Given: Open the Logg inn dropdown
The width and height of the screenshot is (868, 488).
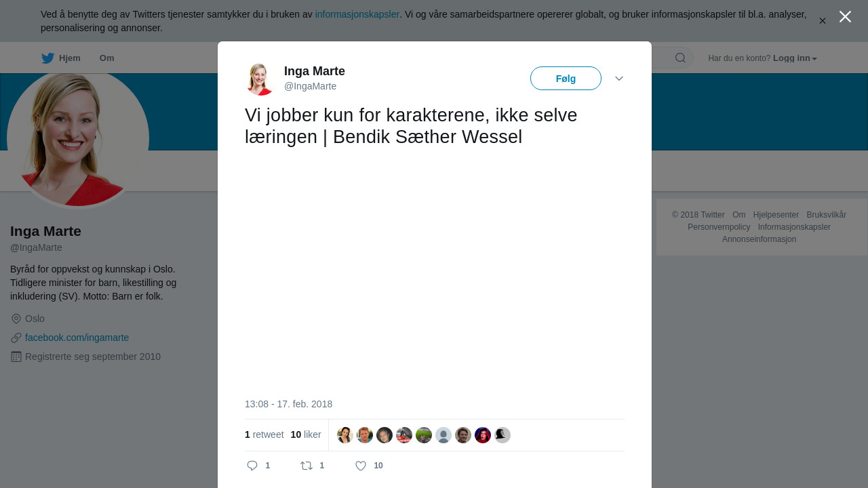Looking at the screenshot, I should pos(795,58).
